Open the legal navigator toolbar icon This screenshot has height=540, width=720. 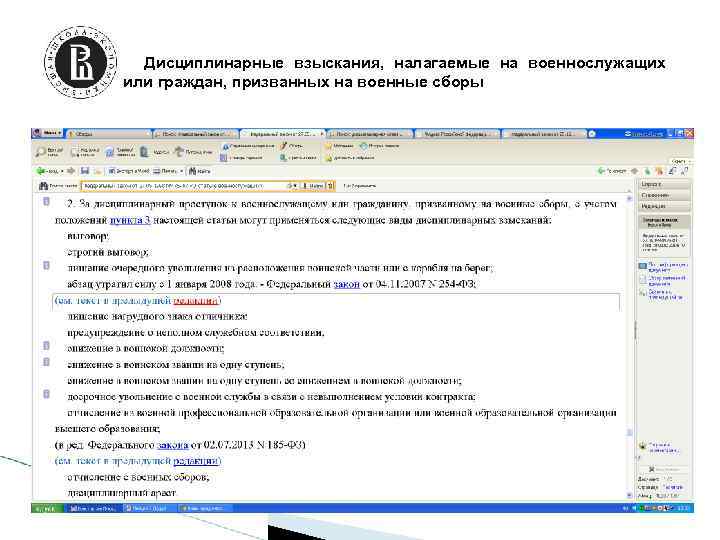(x=119, y=152)
